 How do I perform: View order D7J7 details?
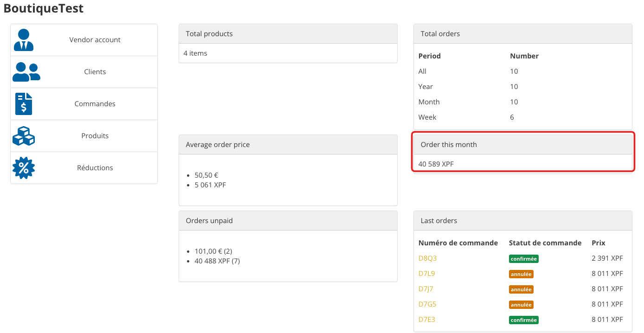[x=426, y=289]
